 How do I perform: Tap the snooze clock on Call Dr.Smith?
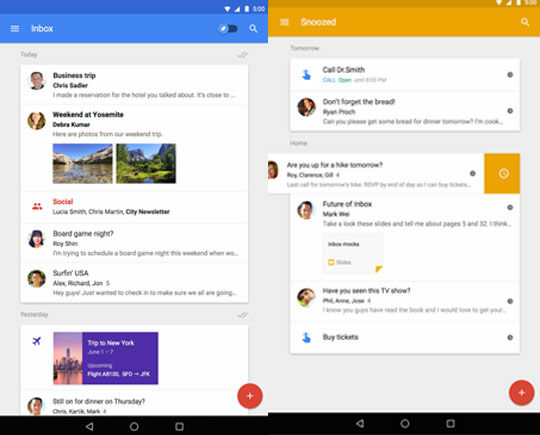click(x=510, y=75)
